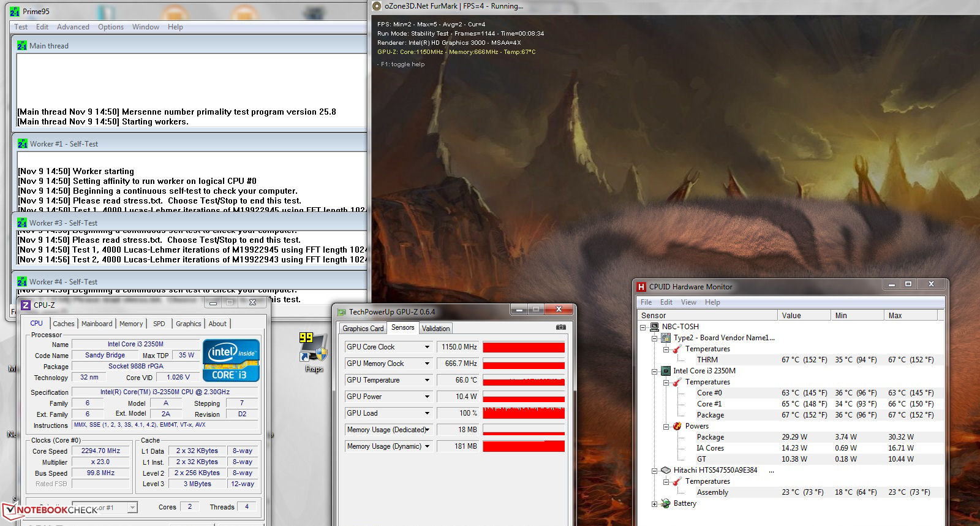The height and width of the screenshot is (526, 980).
Task: Open the Validation tab in GPU-Z
Action: pos(436,328)
